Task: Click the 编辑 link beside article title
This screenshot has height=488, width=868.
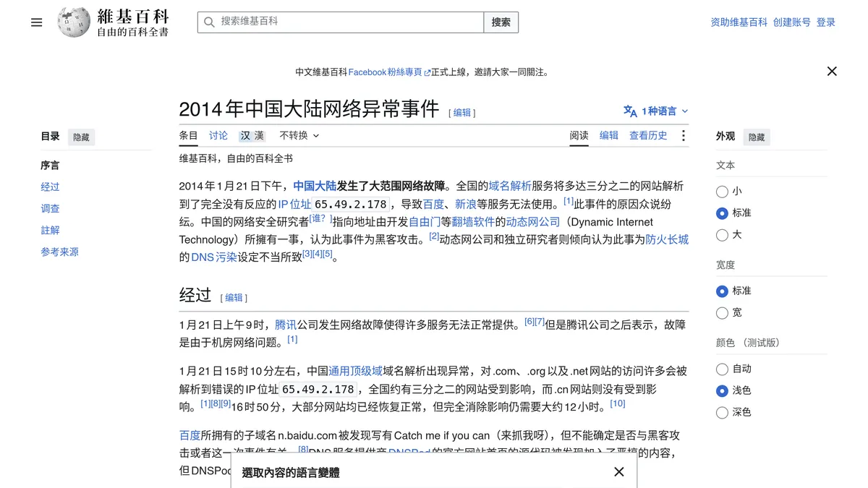Action: [x=462, y=113]
